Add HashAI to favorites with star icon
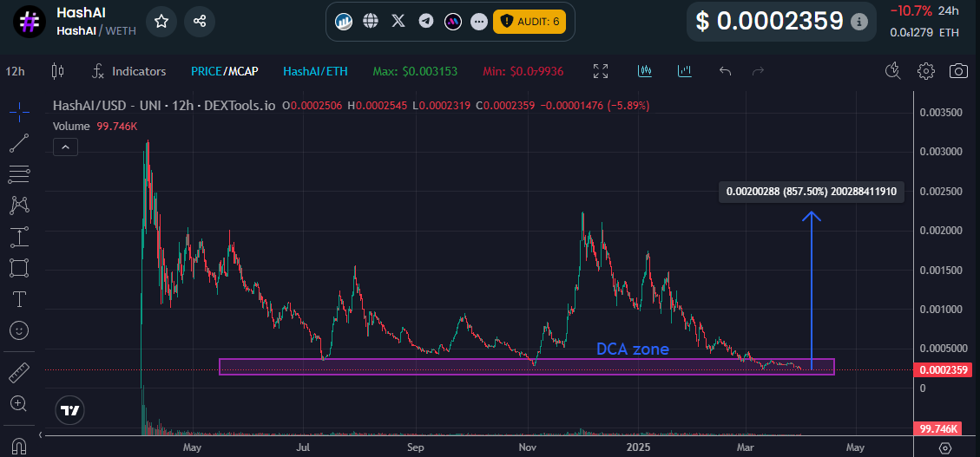The width and height of the screenshot is (980, 457). tap(161, 22)
